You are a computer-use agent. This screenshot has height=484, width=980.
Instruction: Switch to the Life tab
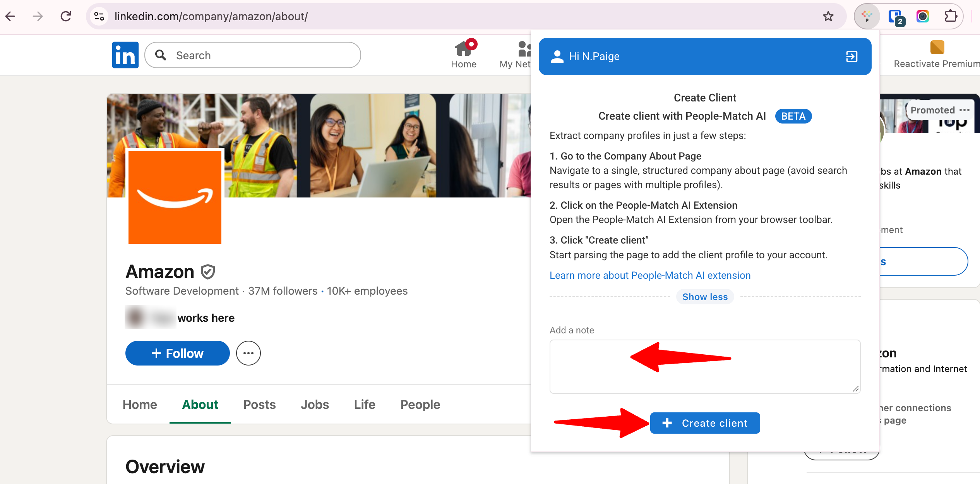coord(365,404)
